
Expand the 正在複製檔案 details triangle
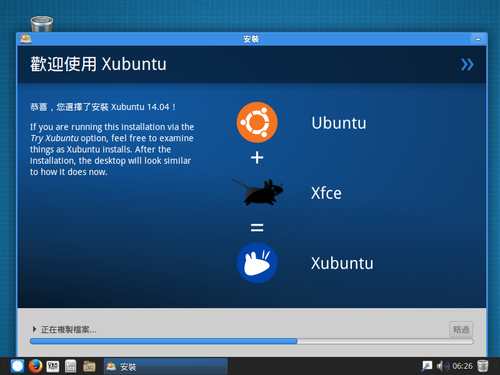click(x=34, y=329)
